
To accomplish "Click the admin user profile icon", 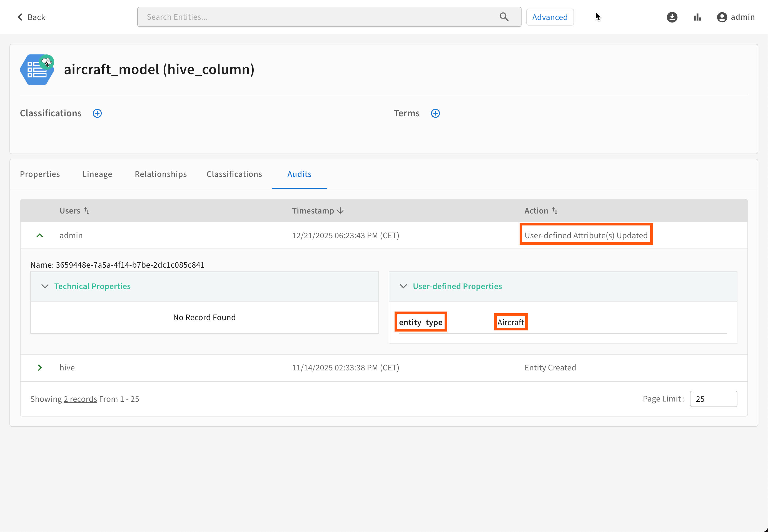I will coord(722,17).
